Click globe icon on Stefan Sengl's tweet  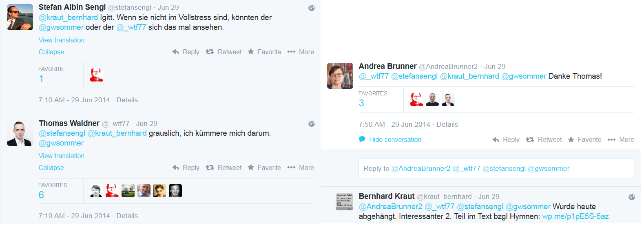point(312,8)
